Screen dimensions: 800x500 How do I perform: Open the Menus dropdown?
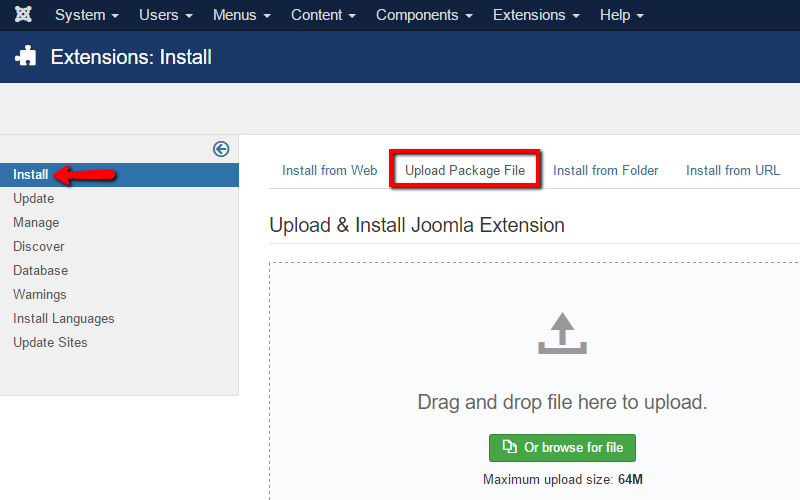tap(241, 15)
